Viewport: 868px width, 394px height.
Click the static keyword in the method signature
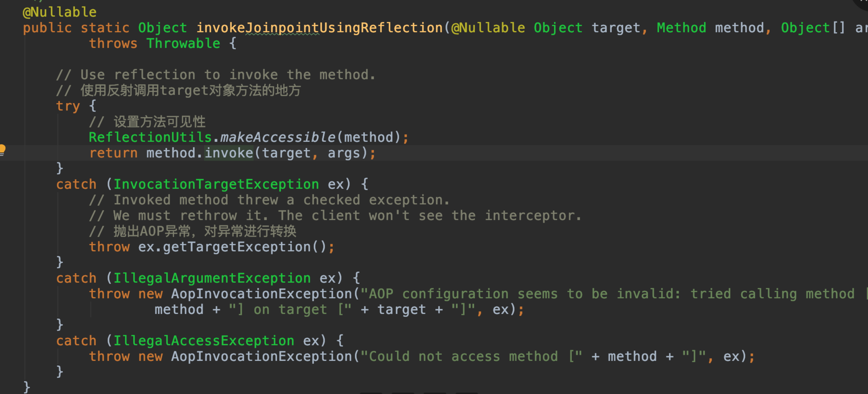105,28
